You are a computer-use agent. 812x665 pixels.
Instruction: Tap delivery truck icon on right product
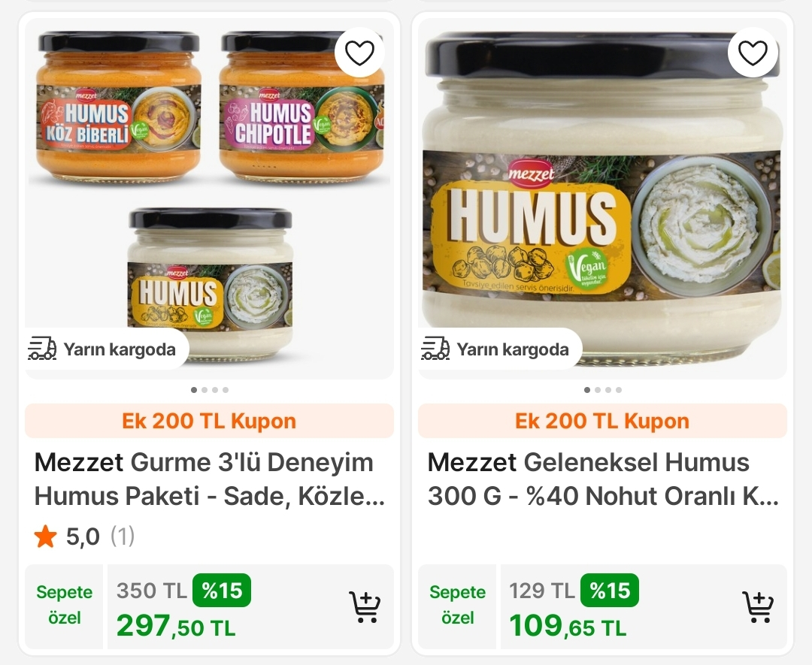click(x=435, y=349)
